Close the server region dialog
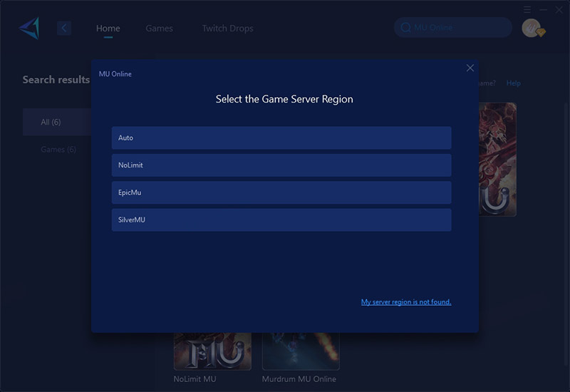The height and width of the screenshot is (392, 570). coord(470,68)
